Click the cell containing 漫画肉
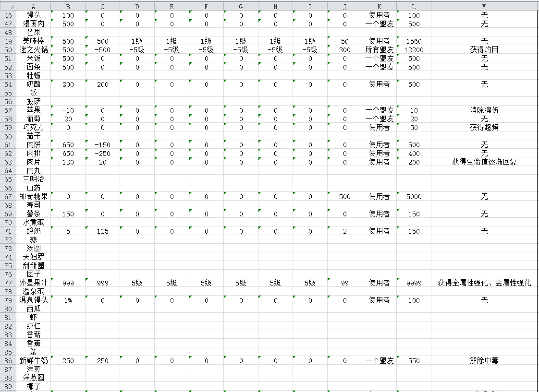This screenshot has width=539, height=392. point(33,24)
